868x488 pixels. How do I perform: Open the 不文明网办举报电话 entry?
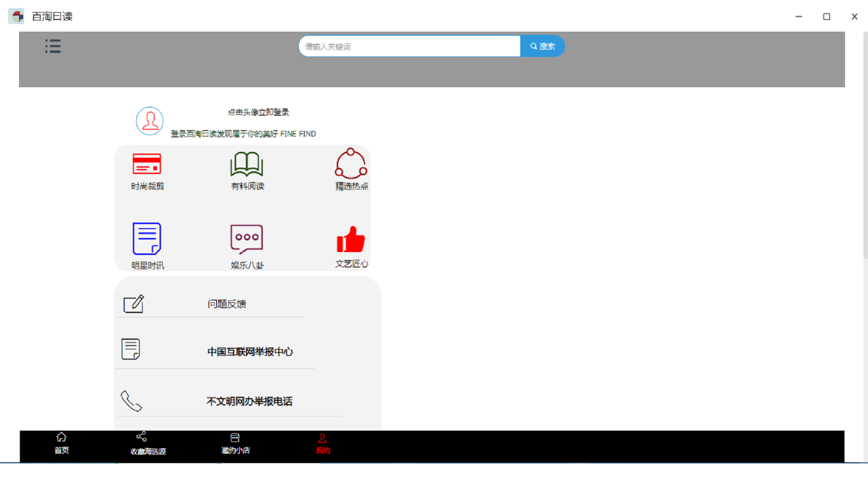point(249,401)
